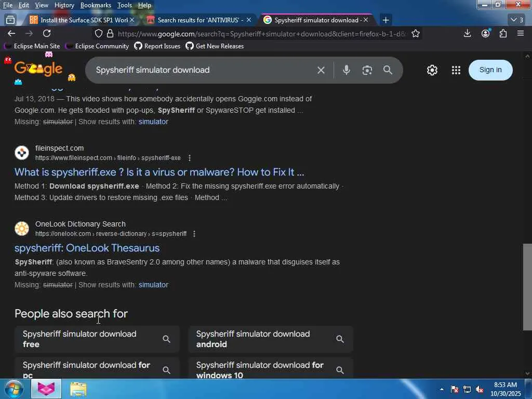Viewport: 532px width, 399px height.
Task: Open options menu for the fileinspect.com result
Action: [190, 158]
